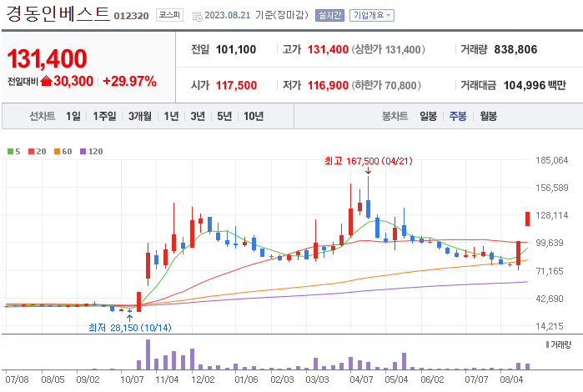
Task: Switch to 주봉 weekly candle chart
Action: 458,116
